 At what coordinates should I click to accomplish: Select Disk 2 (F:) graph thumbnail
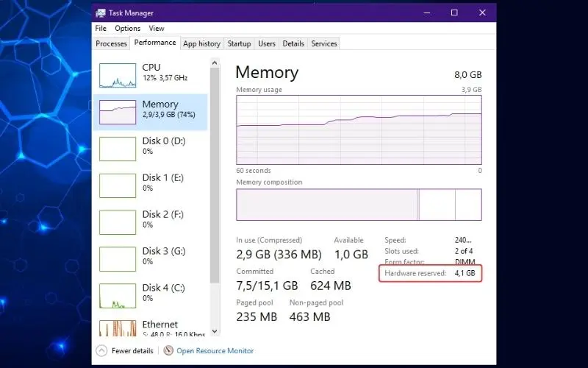118,222
